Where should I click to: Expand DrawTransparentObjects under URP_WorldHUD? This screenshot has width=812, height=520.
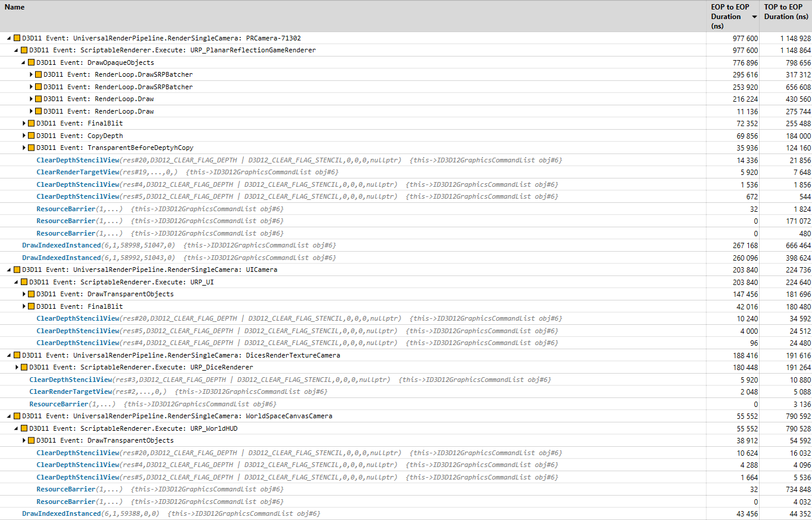pos(24,440)
